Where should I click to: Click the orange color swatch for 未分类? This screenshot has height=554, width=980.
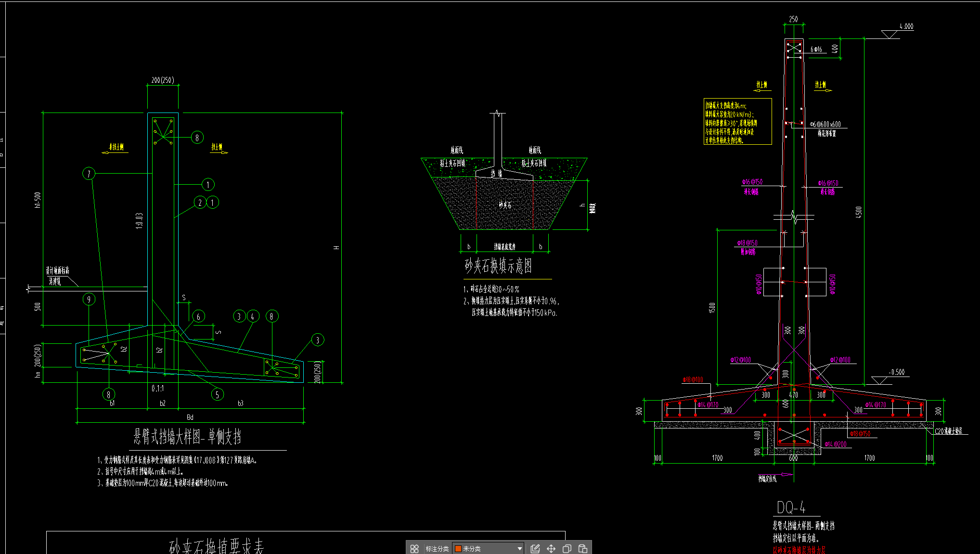pos(458,549)
